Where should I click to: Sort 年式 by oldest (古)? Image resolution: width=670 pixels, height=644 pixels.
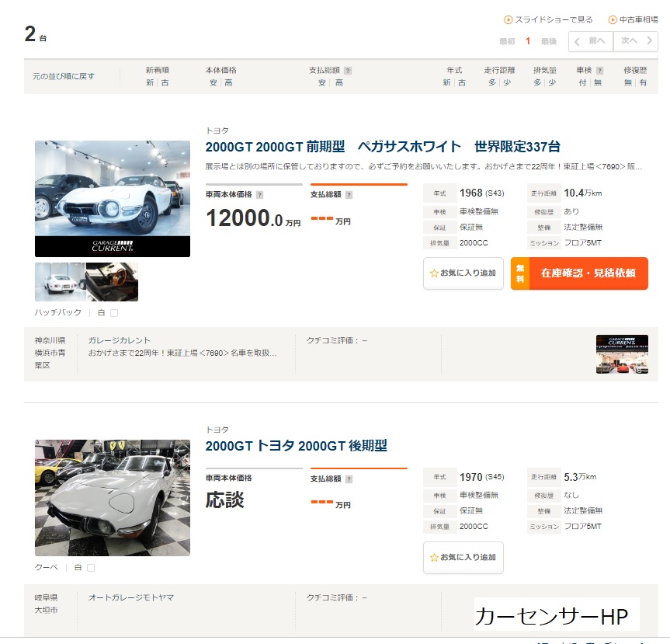coord(462,82)
